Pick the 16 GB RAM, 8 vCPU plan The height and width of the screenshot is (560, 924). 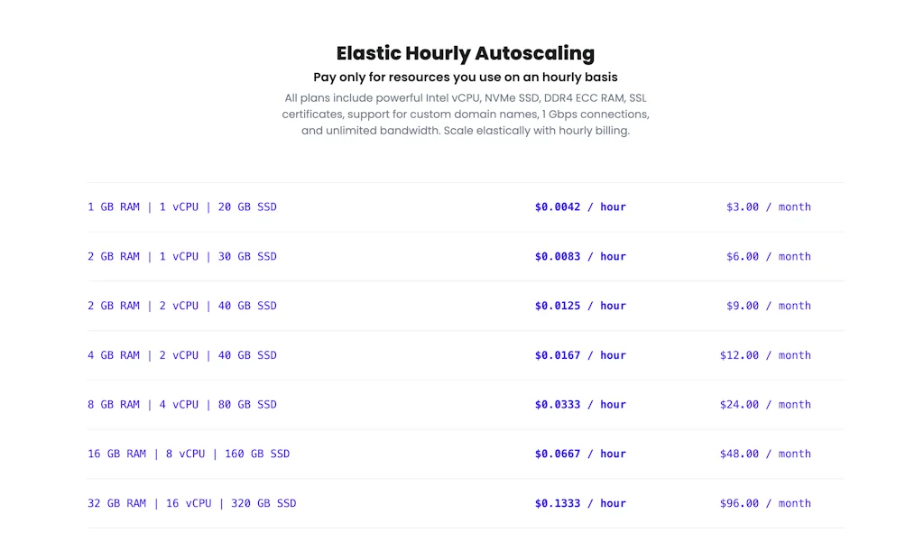(189, 454)
